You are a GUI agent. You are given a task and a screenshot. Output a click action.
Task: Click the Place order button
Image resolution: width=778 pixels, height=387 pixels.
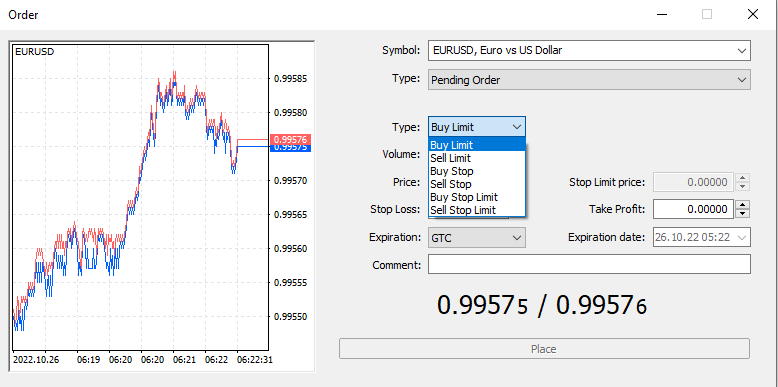[x=544, y=349]
